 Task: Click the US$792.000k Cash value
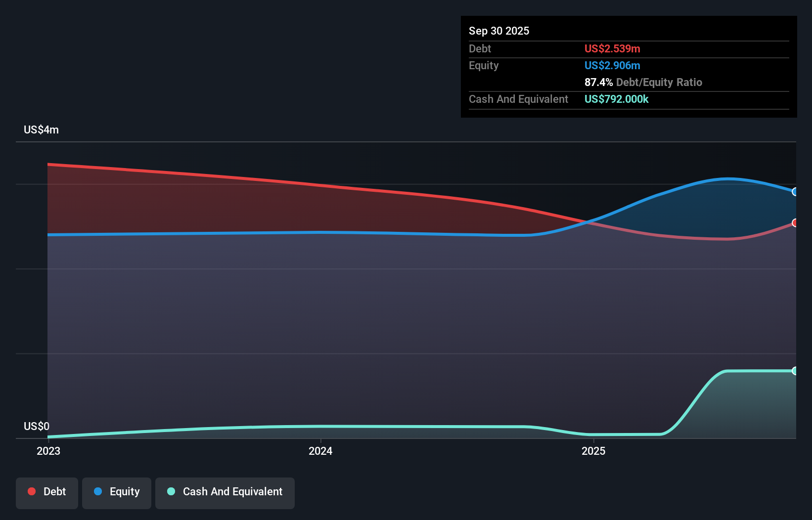click(616, 99)
